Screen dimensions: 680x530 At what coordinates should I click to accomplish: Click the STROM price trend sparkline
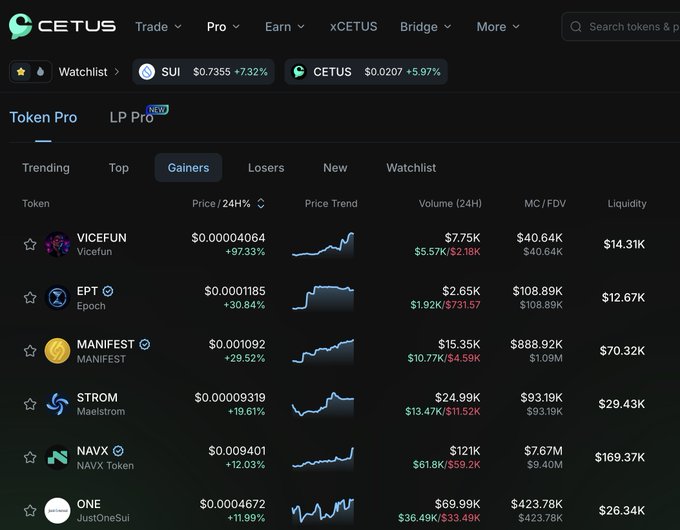click(323, 404)
